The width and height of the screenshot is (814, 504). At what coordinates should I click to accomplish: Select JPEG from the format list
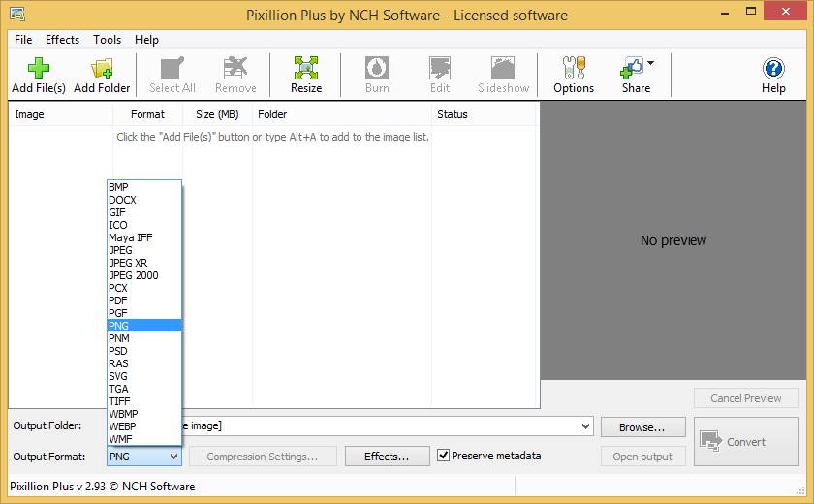pos(120,250)
